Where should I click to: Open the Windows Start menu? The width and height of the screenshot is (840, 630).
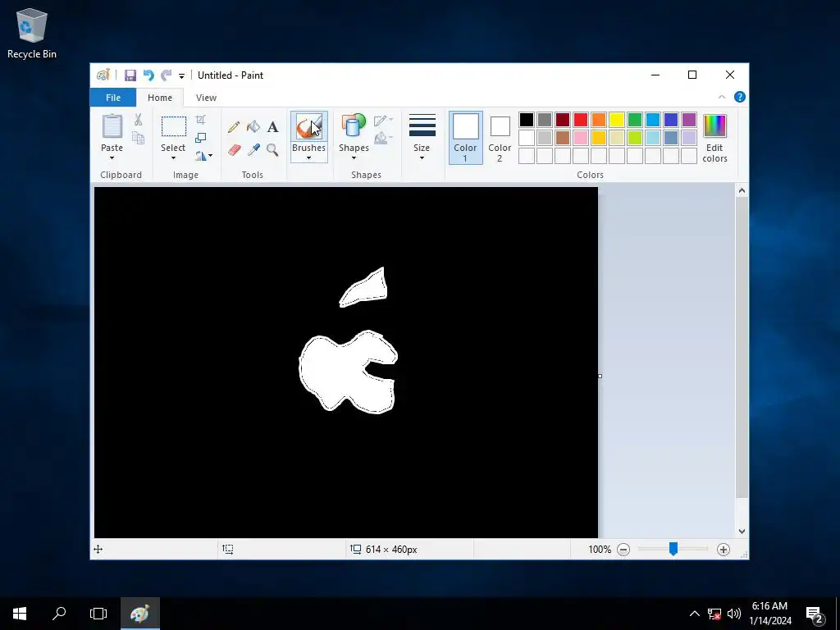click(20, 614)
